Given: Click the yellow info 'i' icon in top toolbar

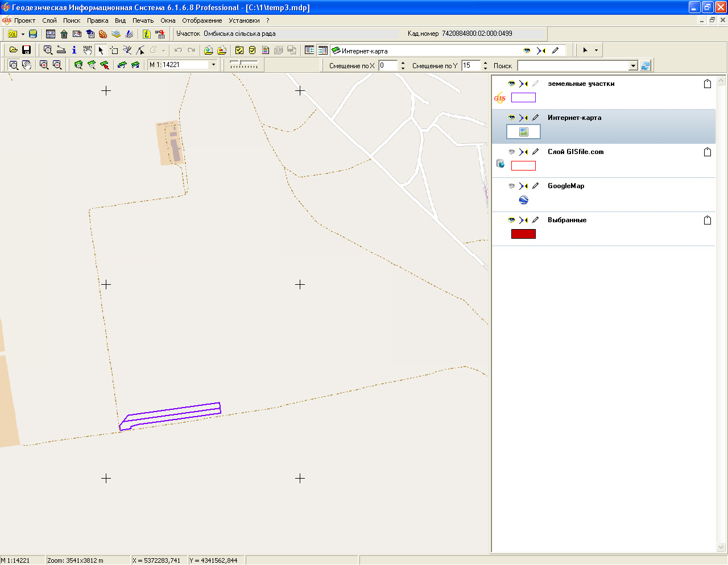Looking at the screenshot, I should [146, 34].
